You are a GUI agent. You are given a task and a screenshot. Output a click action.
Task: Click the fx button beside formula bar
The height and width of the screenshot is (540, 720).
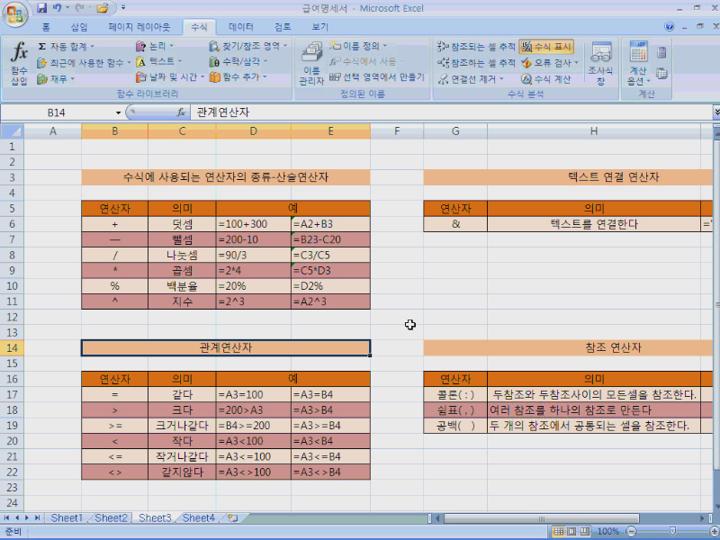click(x=181, y=112)
